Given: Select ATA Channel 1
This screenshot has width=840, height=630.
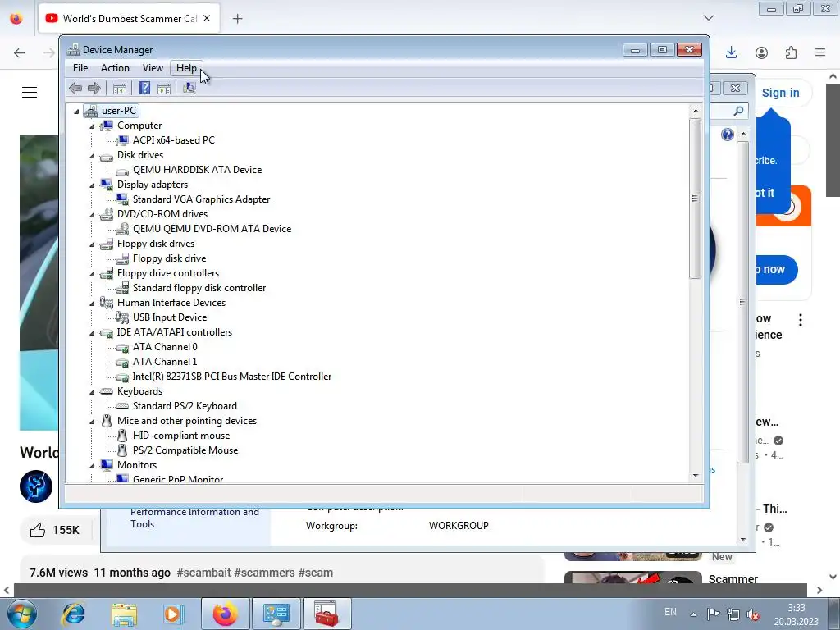Looking at the screenshot, I should pyautogui.click(x=165, y=362).
